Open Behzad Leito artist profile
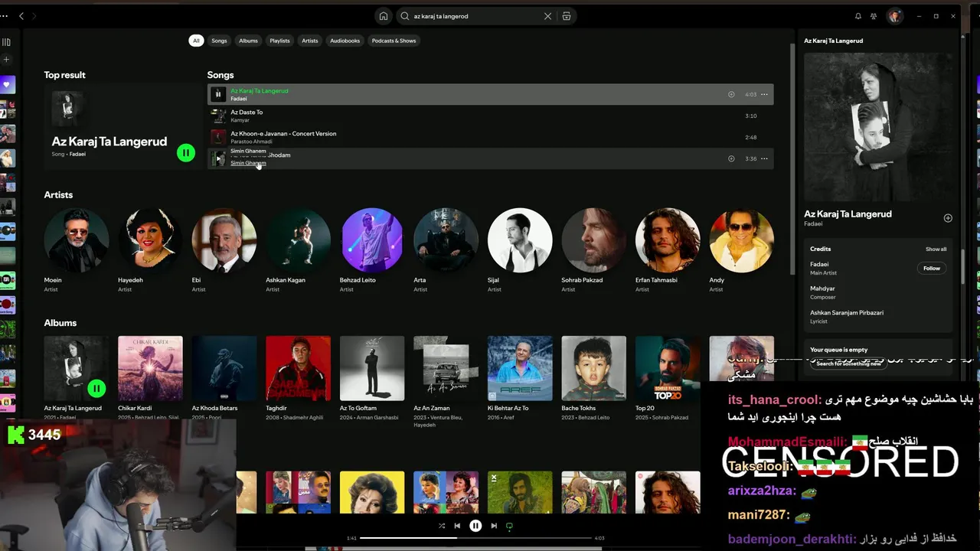The image size is (980, 551). point(372,240)
